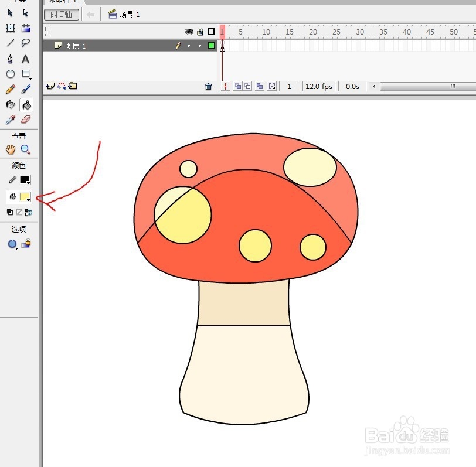
Task: Delete layer using the trash icon
Action: (x=208, y=87)
